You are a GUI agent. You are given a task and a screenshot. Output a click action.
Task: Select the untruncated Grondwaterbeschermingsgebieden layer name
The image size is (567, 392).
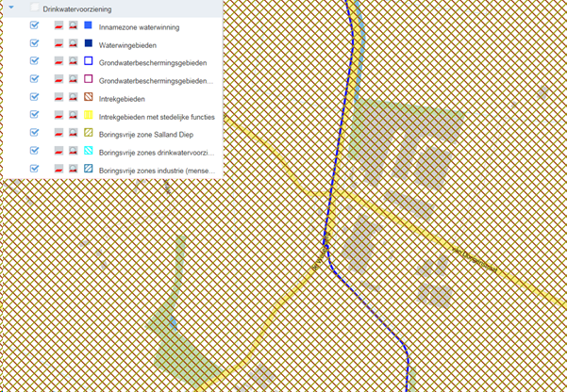tap(153, 63)
